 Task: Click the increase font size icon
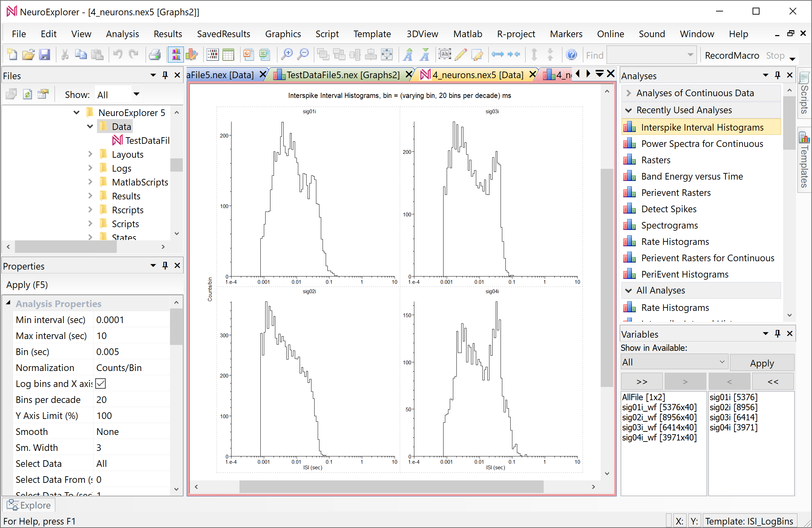click(408, 55)
